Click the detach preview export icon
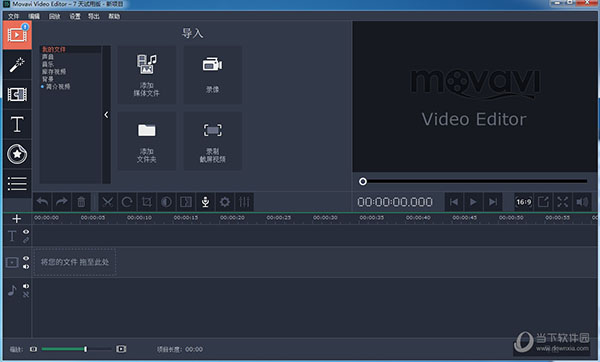 (543, 202)
